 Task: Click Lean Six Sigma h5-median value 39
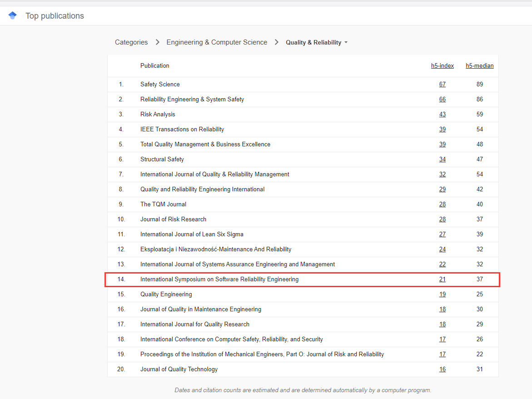pos(479,234)
